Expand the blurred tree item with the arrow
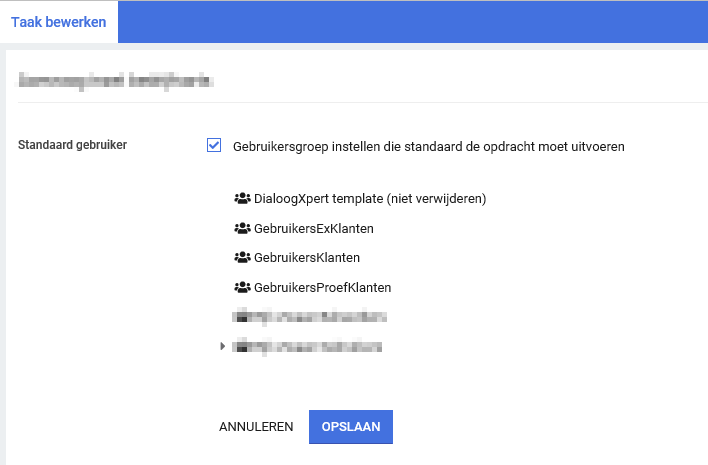 coord(222,347)
